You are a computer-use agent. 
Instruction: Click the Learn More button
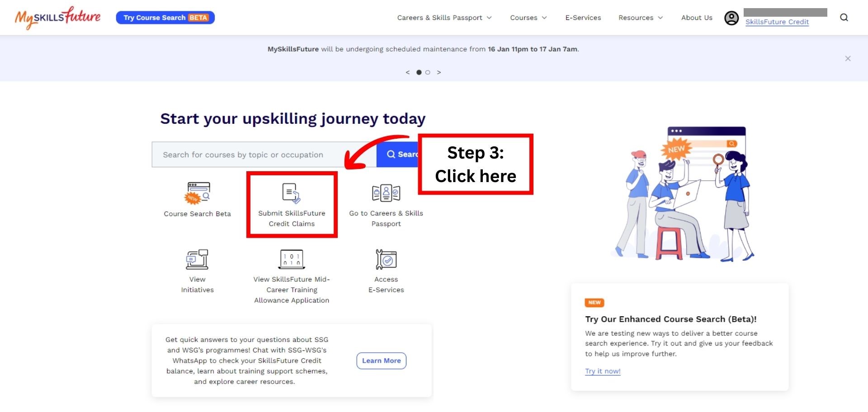[381, 360]
